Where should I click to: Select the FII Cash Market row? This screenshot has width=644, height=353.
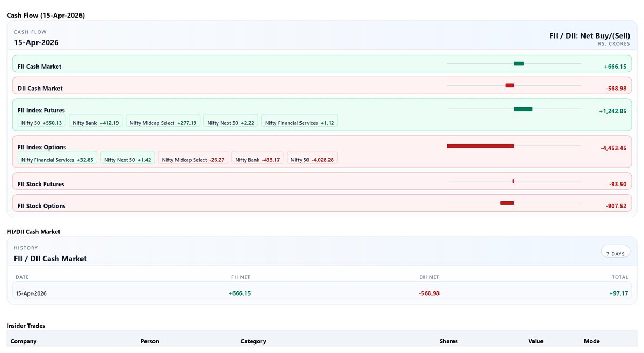click(x=322, y=63)
